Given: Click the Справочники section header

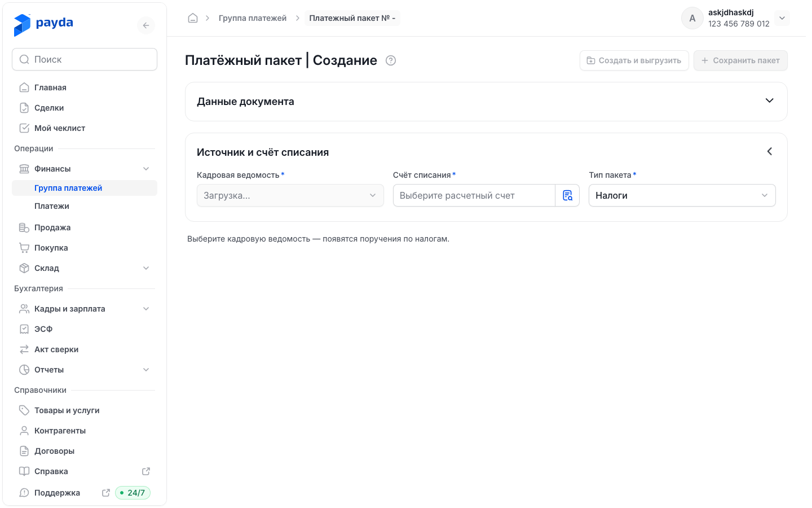Looking at the screenshot, I should tap(40, 390).
